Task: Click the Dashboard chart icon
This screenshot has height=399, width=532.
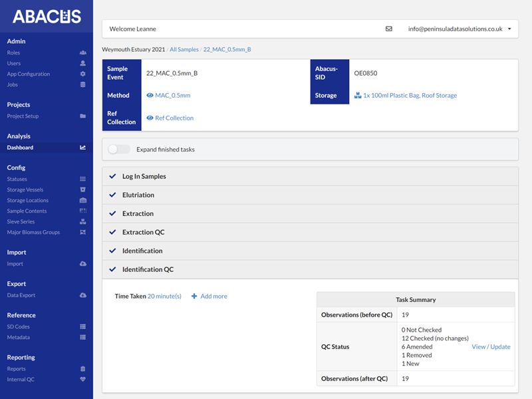Action: click(x=82, y=148)
